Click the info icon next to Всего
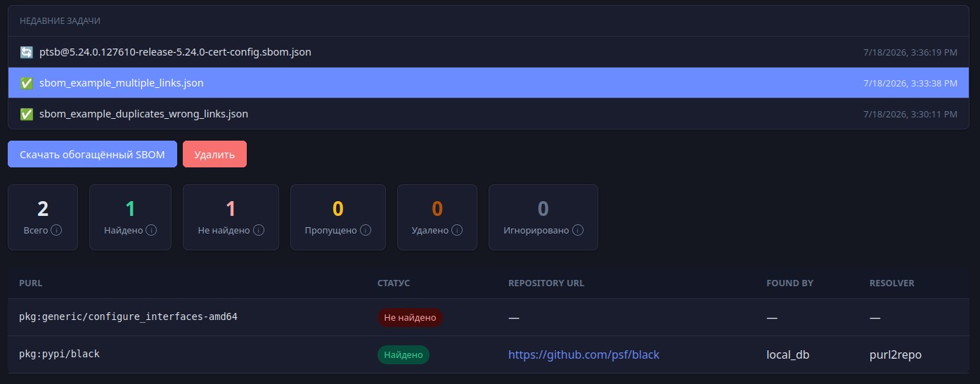 click(x=57, y=230)
